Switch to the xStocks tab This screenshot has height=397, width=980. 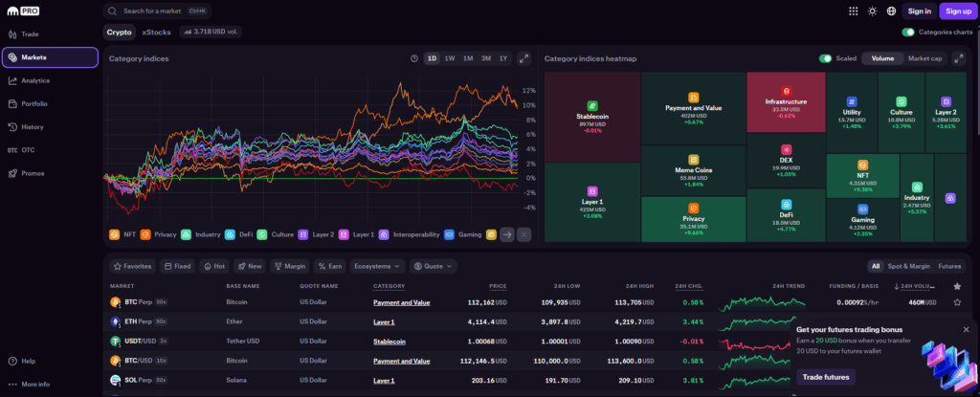pos(154,32)
